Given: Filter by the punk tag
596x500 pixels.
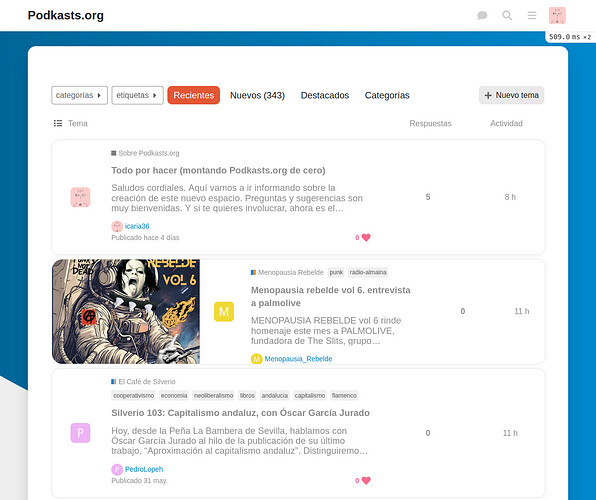Looking at the screenshot, I should 336,272.
